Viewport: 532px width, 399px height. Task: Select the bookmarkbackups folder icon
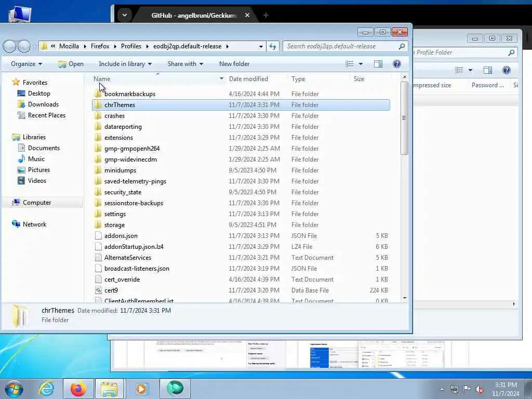click(x=98, y=94)
